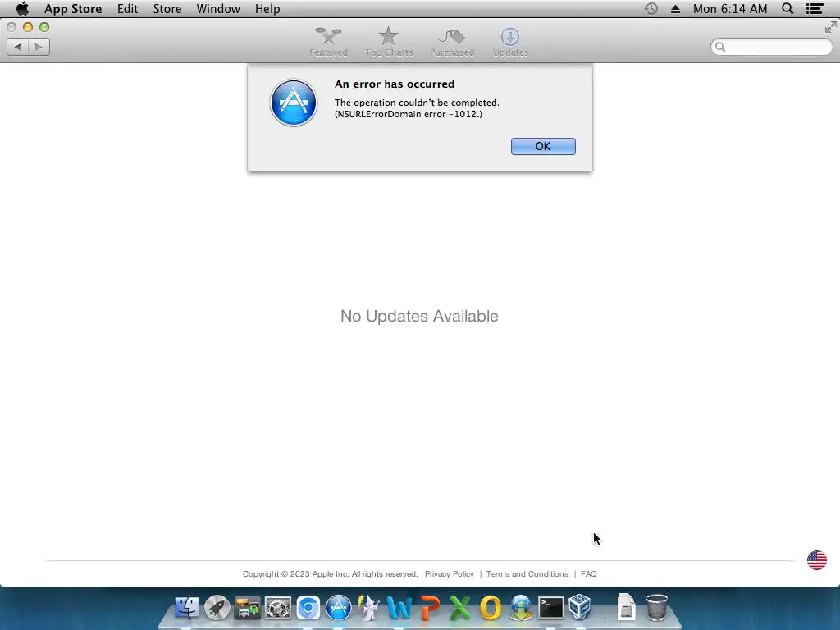840x630 pixels.
Task: Open the Apple menu
Action: (x=22, y=9)
